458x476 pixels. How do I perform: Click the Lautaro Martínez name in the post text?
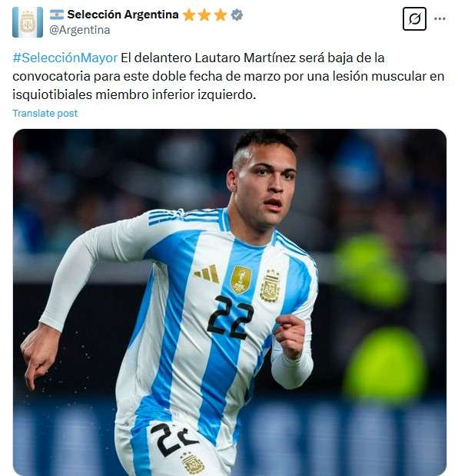[245, 58]
